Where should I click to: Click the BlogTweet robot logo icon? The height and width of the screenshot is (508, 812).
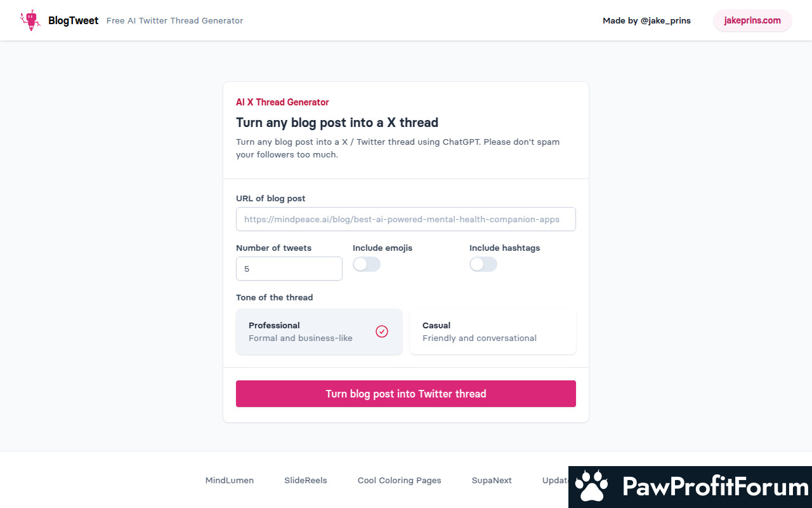30,20
